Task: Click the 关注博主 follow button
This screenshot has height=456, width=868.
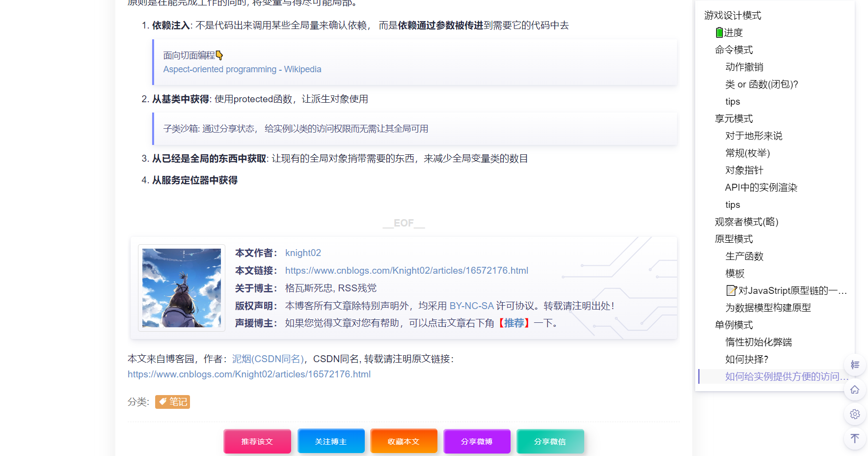Action: (331, 441)
